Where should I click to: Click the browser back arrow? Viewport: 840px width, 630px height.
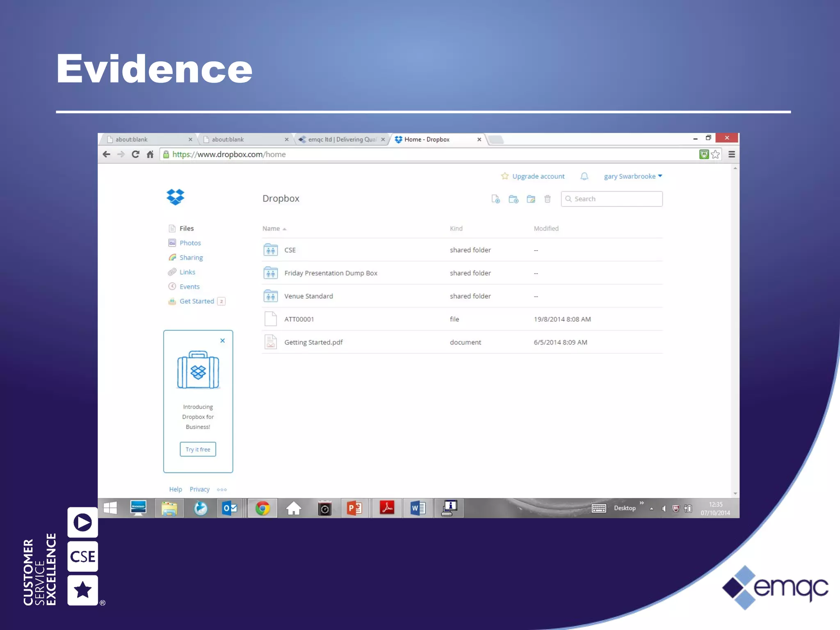coord(107,154)
